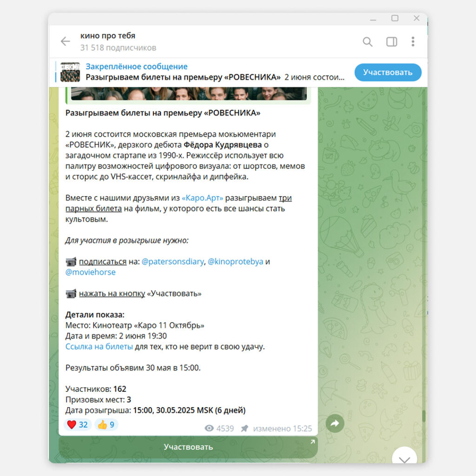This screenshot has height=476, width=476.
Task: Toggle the right sidebar panel icon
Action: coord(391,41)
